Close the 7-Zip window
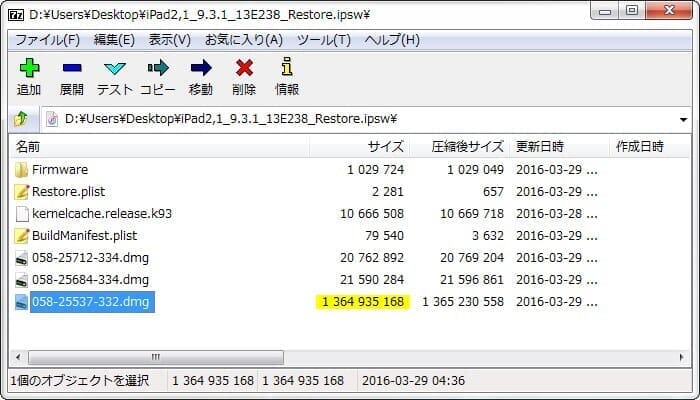The height and width of the screenshot is (400, 700). (x=669, y=12)
